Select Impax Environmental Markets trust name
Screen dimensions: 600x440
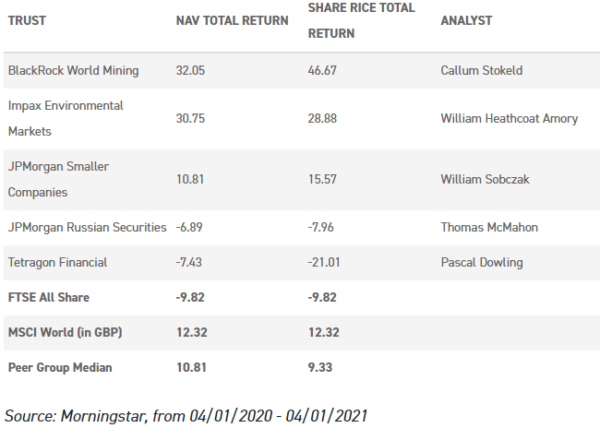pyautogui.click(x=65, y=118)
